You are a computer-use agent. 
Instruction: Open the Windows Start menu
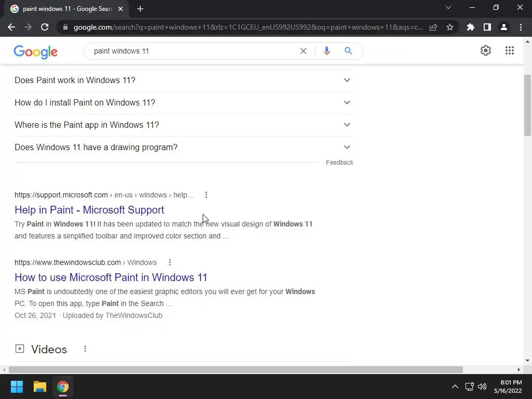[17, 387]
